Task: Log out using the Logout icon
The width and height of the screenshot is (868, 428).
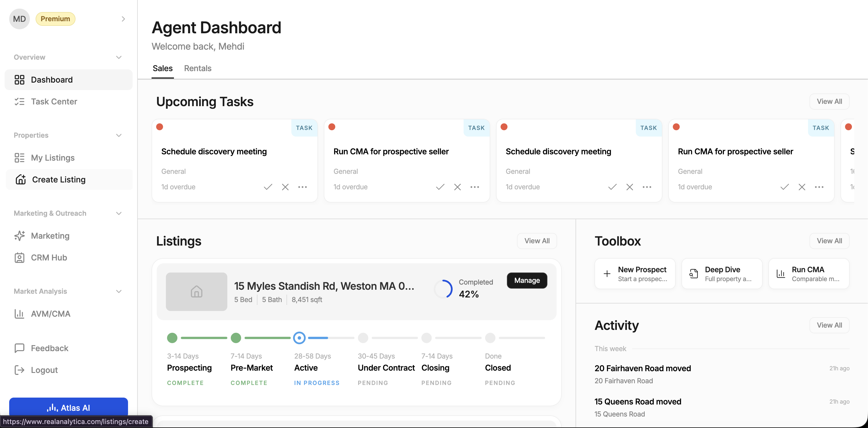Action: [x=20, y=370]
